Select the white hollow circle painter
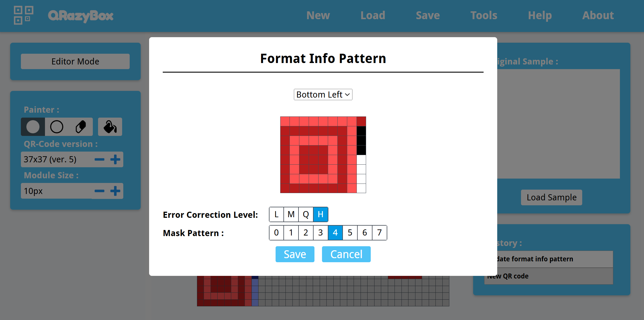644x320 pixels. [57, 127]
